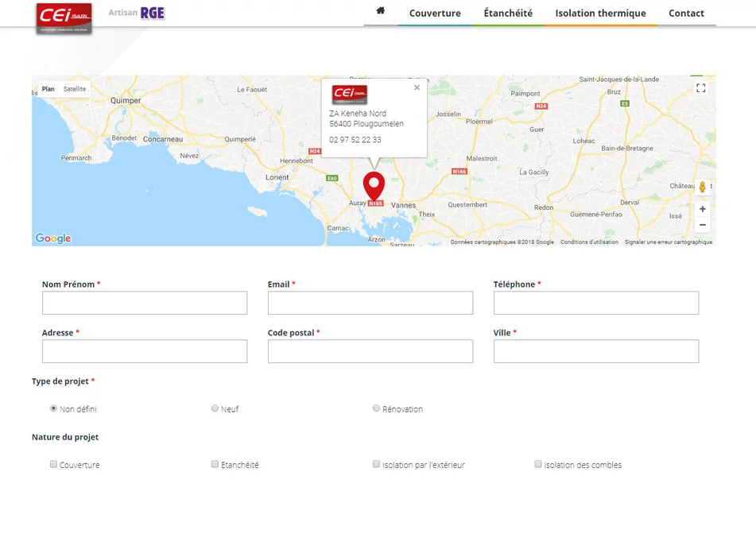Zoom in on the map
This screenshot has width=756, height=538.
702,209
